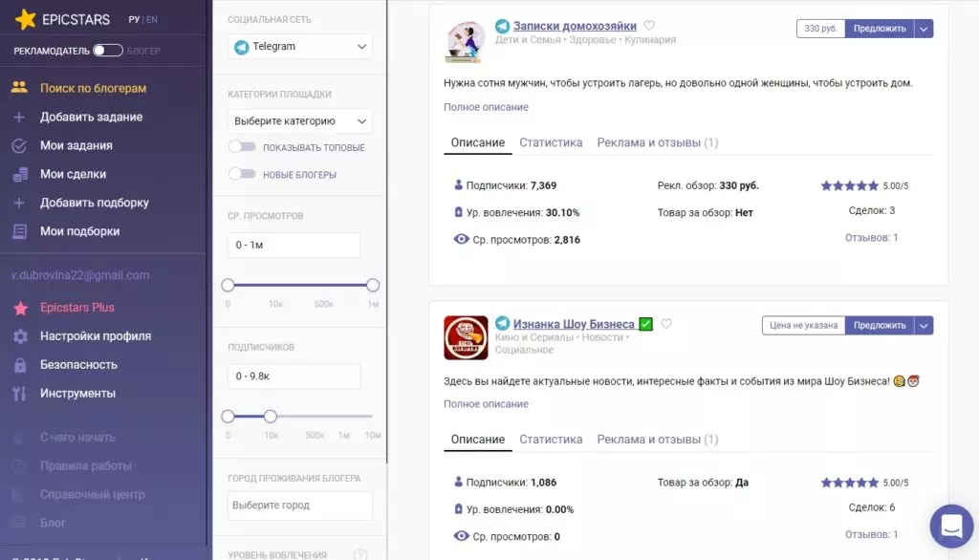Open Статистика tab of Изнанка Шоу Бизнеса

(x=551, y=440)
